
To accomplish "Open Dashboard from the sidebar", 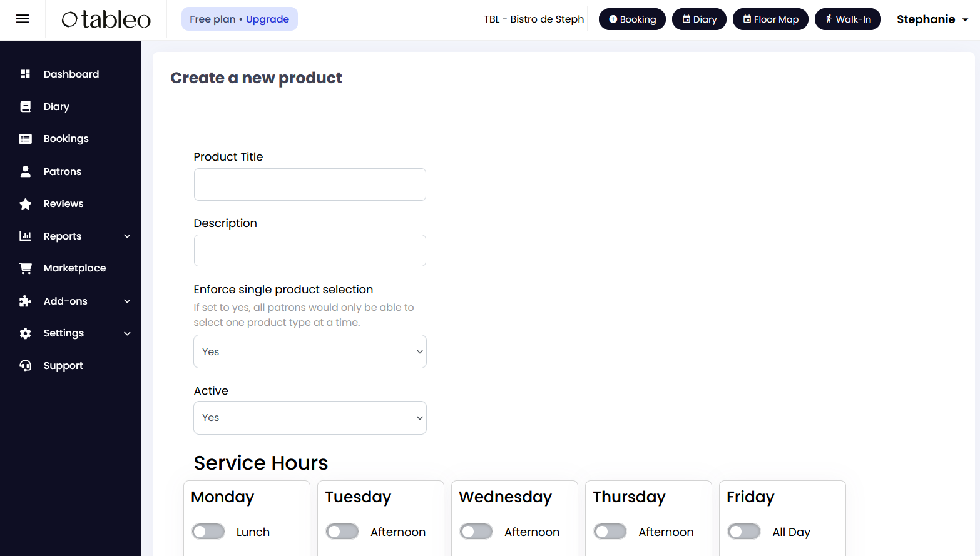I will [71, 74].
